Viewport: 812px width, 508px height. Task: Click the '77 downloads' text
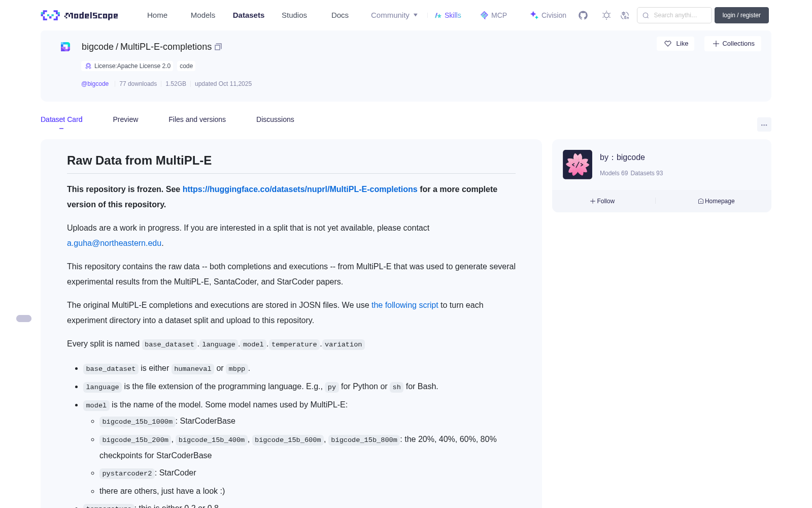click(x=138, y=84)
